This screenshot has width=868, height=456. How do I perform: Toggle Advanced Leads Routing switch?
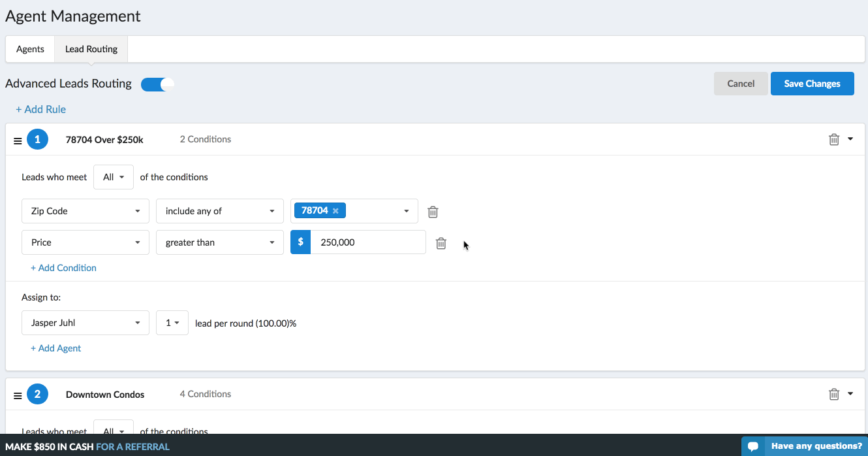[x=157, y=84]
